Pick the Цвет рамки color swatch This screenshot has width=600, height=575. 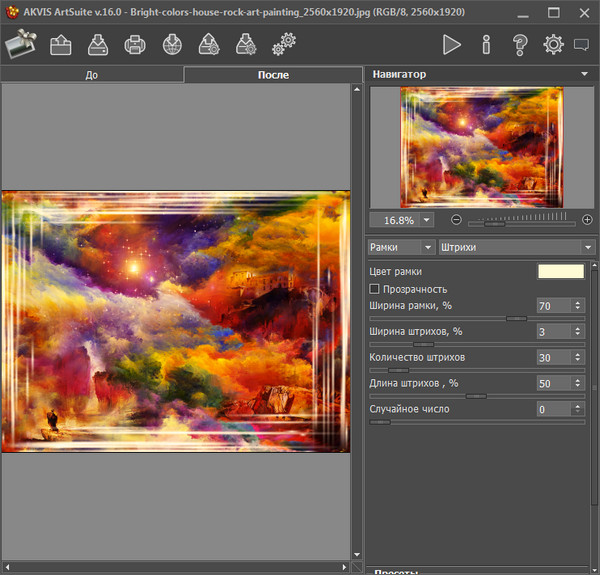[x=561, y=271]
